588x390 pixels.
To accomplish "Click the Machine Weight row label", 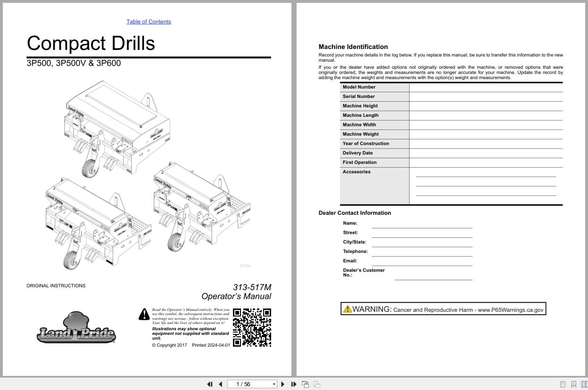I will [x=361, y=134].
